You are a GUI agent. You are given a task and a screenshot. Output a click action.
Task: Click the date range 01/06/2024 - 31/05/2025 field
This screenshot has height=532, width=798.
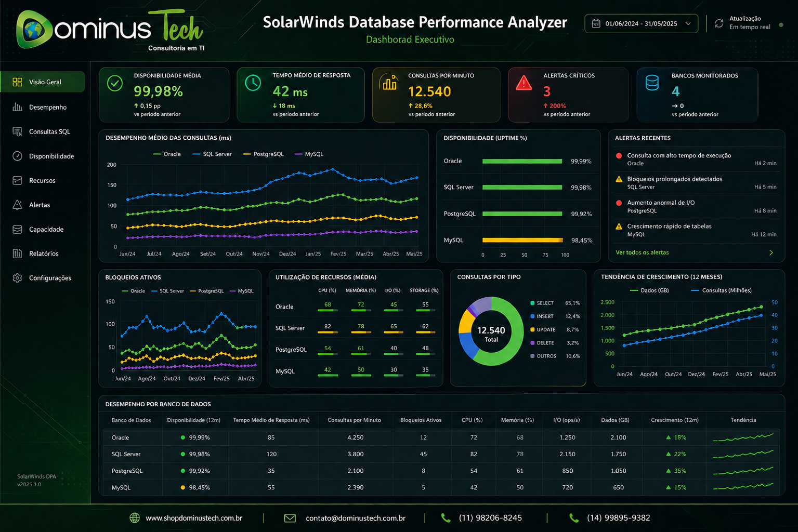[x=642, y=23]
